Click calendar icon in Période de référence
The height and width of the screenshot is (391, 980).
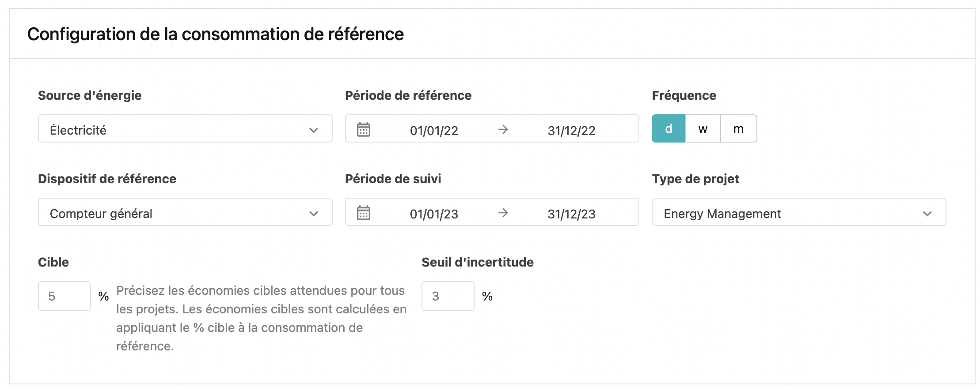(x=364, y=130)
